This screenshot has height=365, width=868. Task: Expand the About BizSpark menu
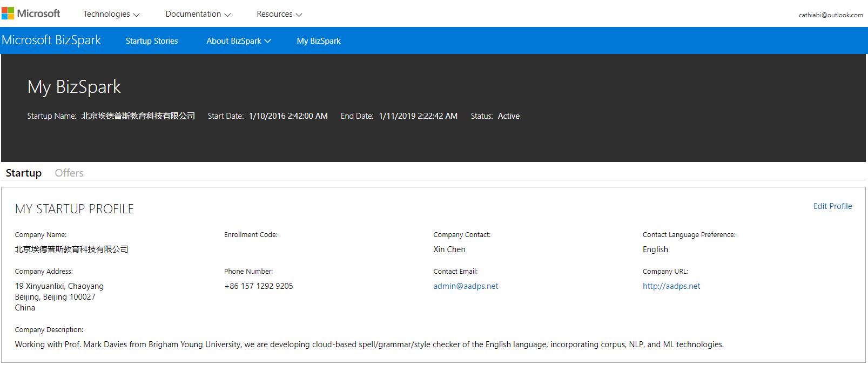point(239,41)
